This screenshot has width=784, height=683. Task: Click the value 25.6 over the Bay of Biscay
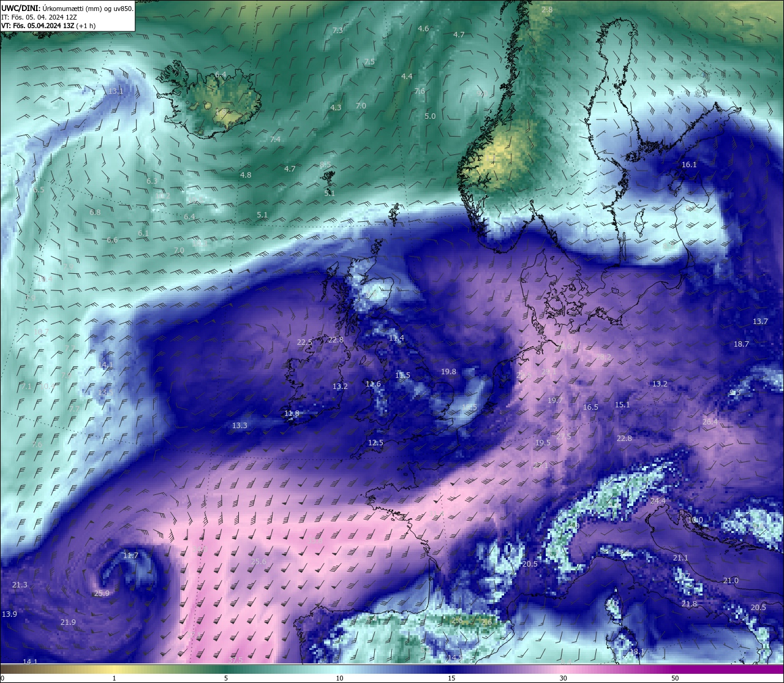click(258, 562)
